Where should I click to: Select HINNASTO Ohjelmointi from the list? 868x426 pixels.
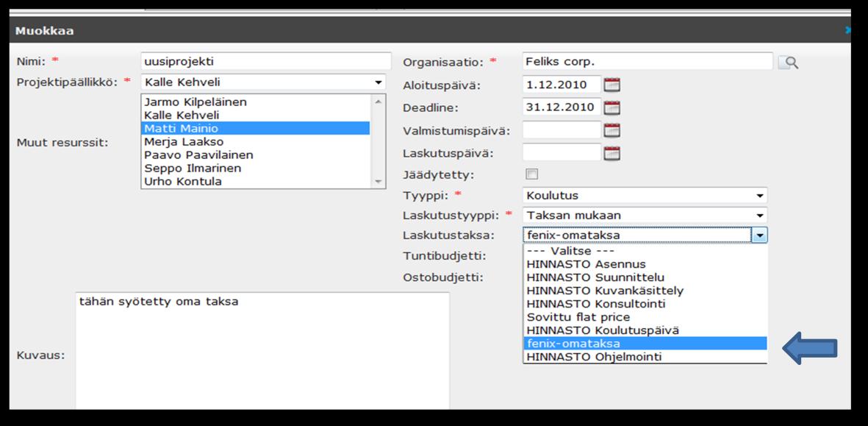[x=645, y=358]
